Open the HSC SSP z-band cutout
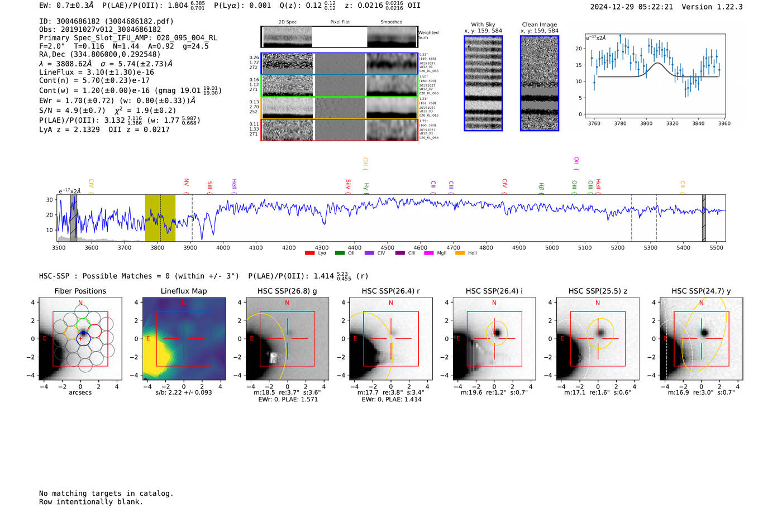Viewport: 782px width, 532px height. pos(598,339)
